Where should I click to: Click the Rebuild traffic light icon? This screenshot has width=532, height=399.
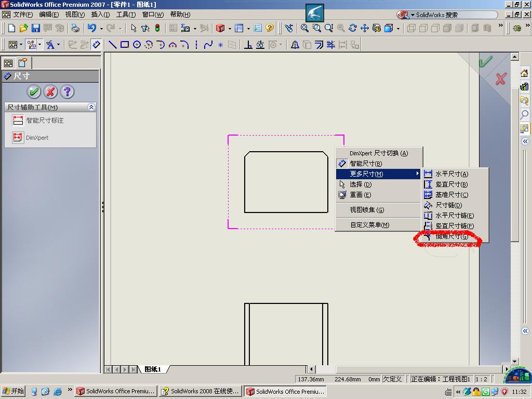click(157, 28)
